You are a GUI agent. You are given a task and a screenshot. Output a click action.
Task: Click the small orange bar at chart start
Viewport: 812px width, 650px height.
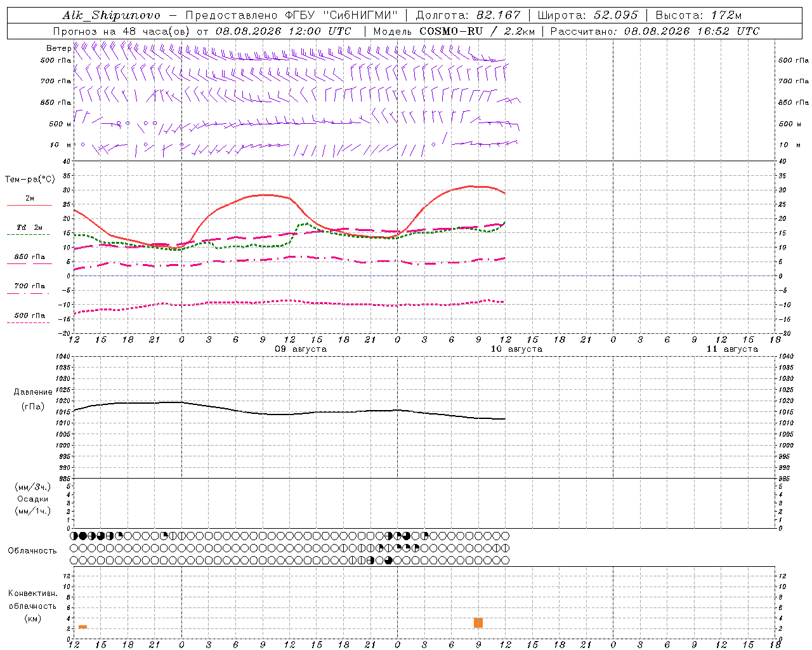(82, 627)
